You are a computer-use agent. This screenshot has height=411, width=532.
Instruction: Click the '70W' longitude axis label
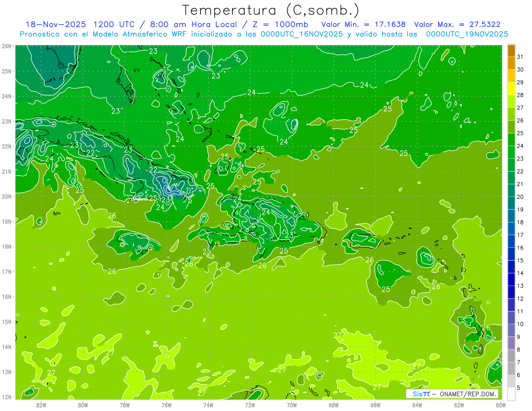coord(292,405)
